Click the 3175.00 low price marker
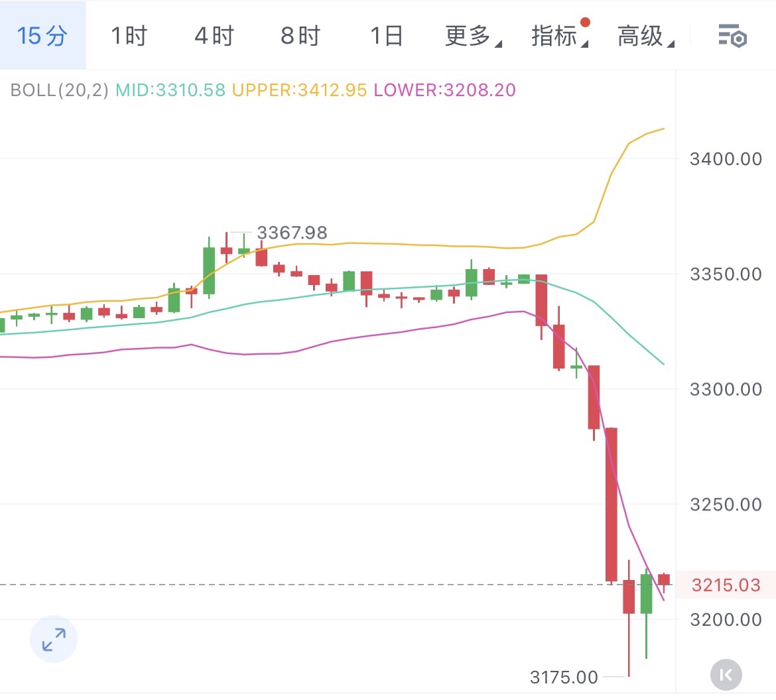776x700 pixels. [564, 677]
